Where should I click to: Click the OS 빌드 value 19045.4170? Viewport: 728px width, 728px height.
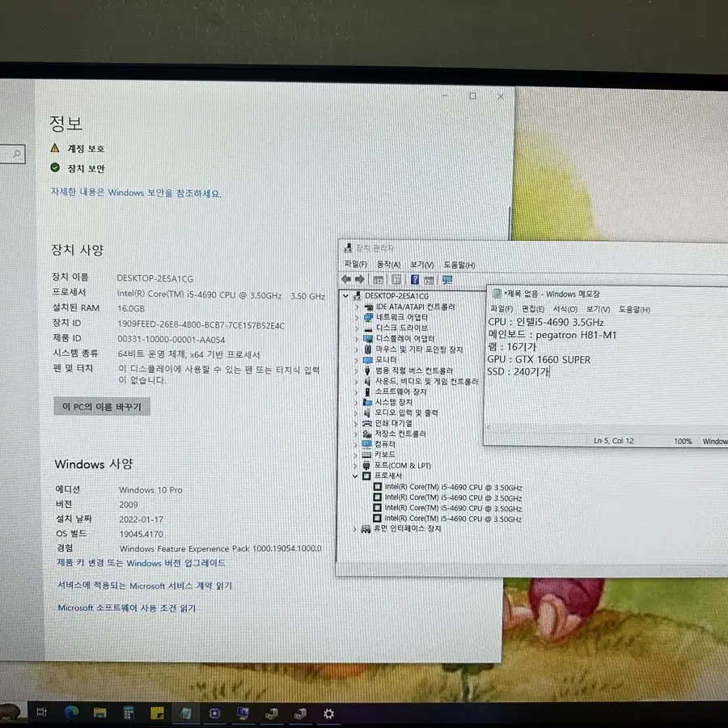tap(141, 534)
